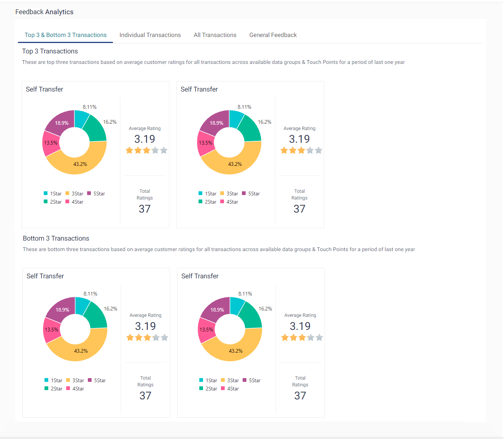Click fourth grey star in first Bottom 3 card
This screenshot has width=504, height=439.
(156, 337)
